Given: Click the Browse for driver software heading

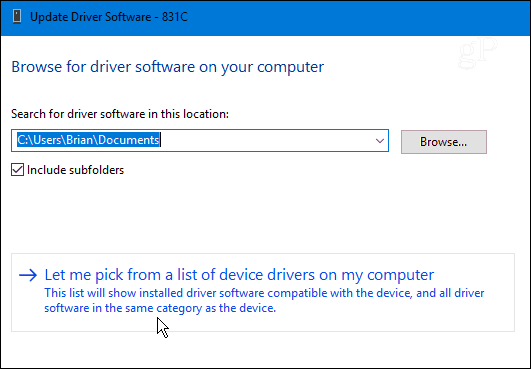Looking at the screenshot, I should (x=168, y=67).
